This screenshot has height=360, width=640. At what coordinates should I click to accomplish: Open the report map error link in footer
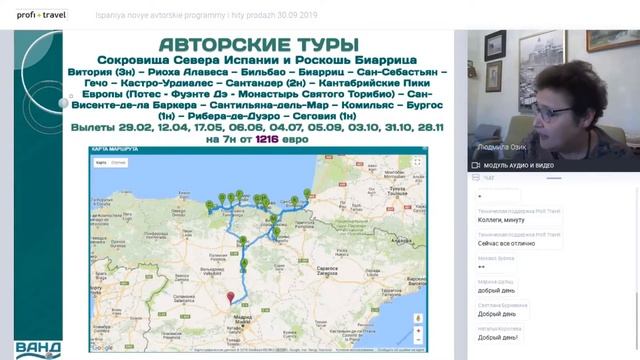click(x=400, y=350)
